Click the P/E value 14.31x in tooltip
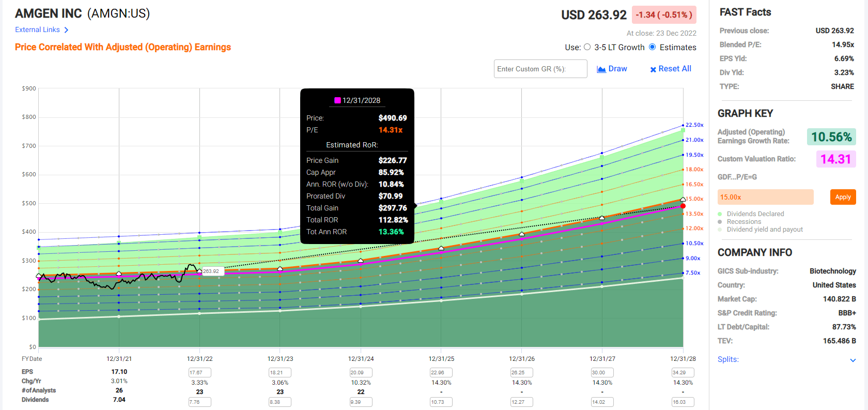 click(x=391, y=130)
